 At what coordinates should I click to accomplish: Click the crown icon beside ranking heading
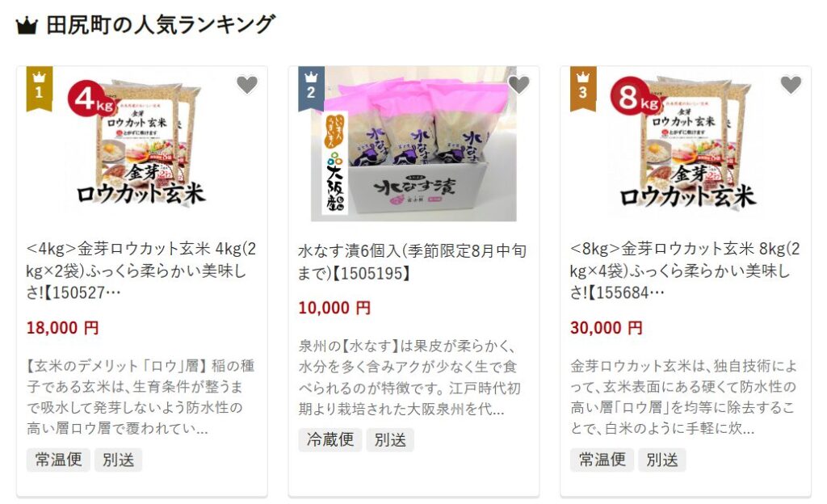pos(27,25)
